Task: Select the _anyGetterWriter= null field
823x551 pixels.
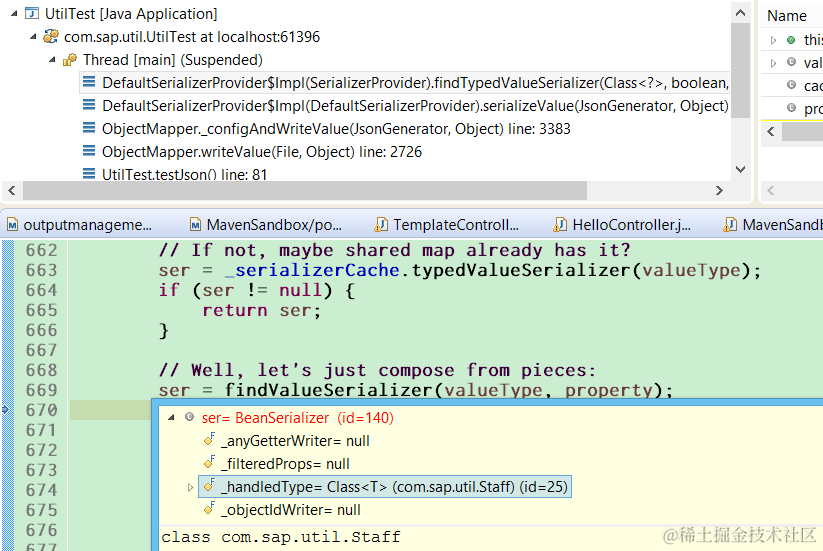Action: coord(298,441)
